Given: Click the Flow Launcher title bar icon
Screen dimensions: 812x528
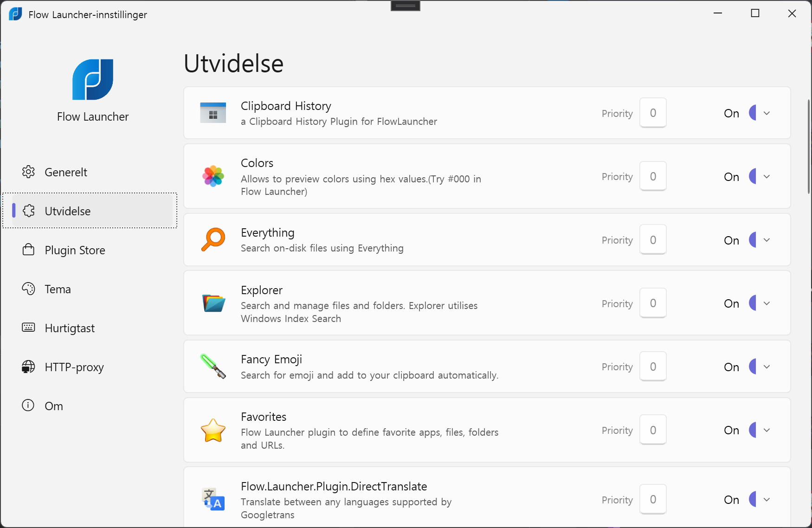Looking at the screenshot, I should click(15, 14).
